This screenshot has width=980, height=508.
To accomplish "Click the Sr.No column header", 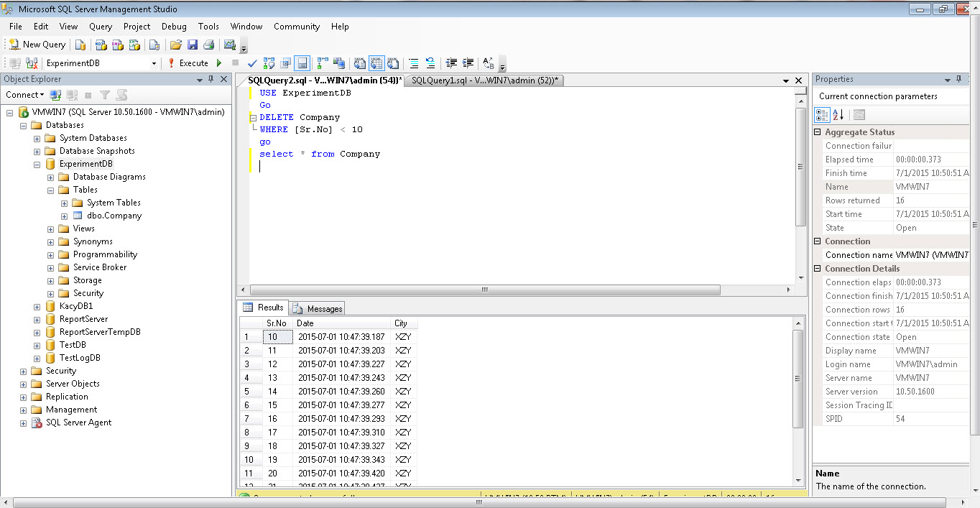I will pos(277,323).
